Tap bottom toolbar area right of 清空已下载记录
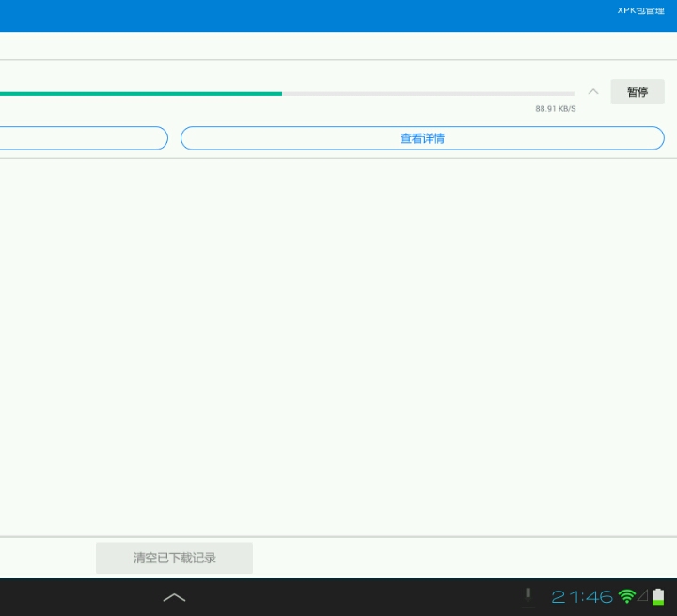 (470, 558)
